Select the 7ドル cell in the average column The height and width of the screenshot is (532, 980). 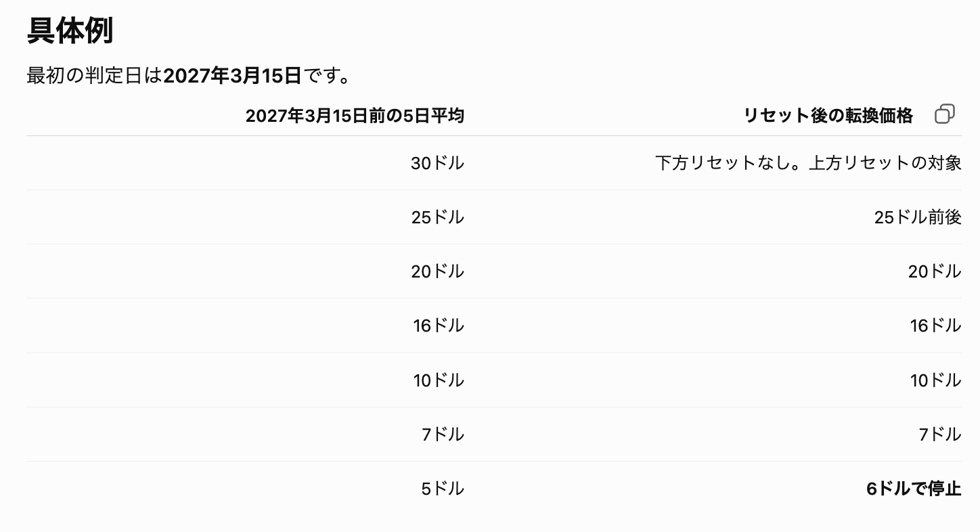[443, 435]
